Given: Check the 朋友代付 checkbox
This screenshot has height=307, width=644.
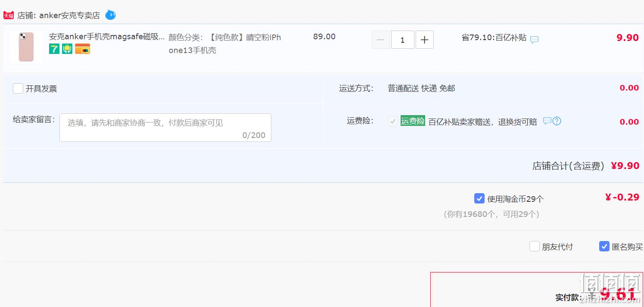Looking at the screenshot, I should click(535, 246).
